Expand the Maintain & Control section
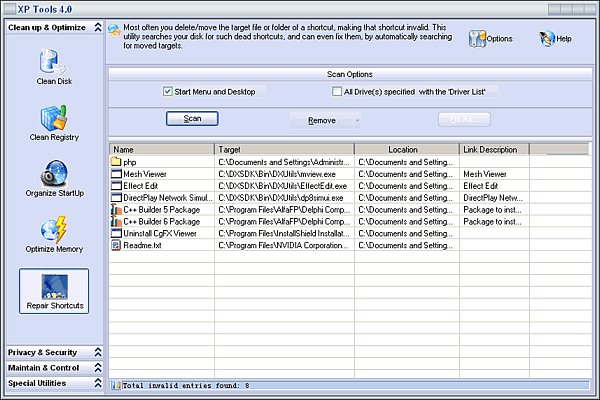 (x=98, y=367)
